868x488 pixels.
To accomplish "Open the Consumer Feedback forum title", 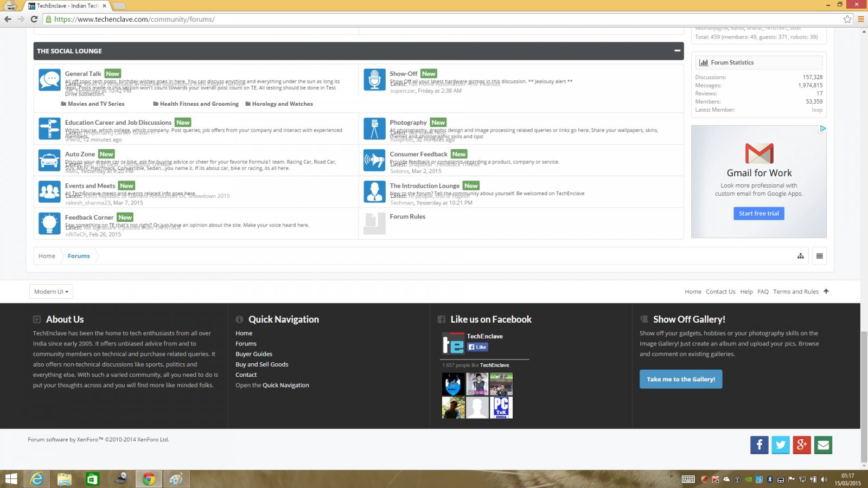I will pos(418,154).
